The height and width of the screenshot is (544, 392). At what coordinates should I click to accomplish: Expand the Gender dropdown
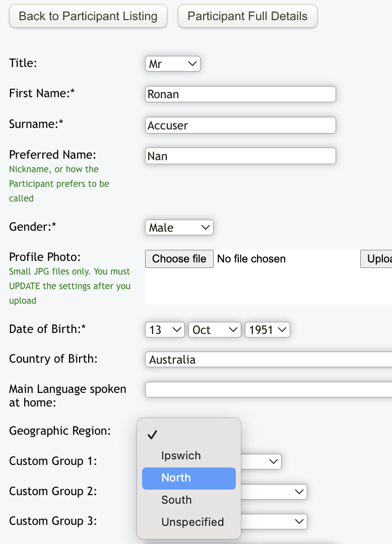tap(179, 228)
